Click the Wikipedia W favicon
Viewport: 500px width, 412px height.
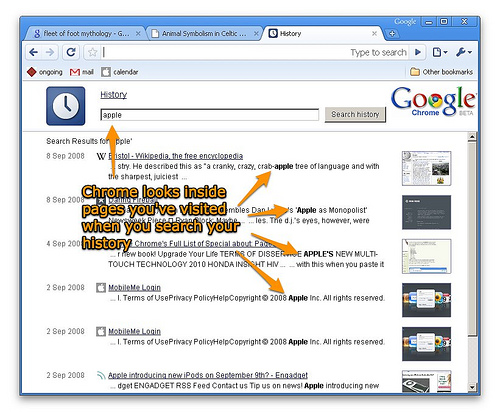point(101,156)
